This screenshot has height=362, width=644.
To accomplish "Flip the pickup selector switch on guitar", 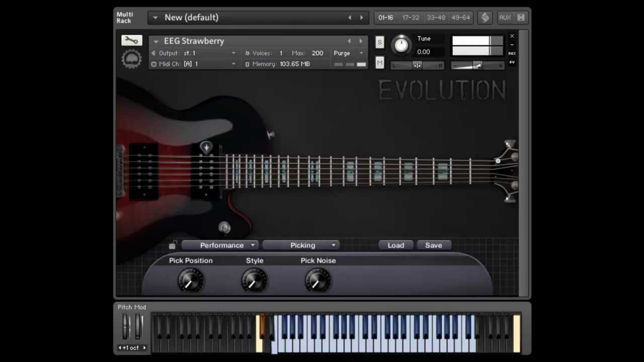I will coord(271,134).
